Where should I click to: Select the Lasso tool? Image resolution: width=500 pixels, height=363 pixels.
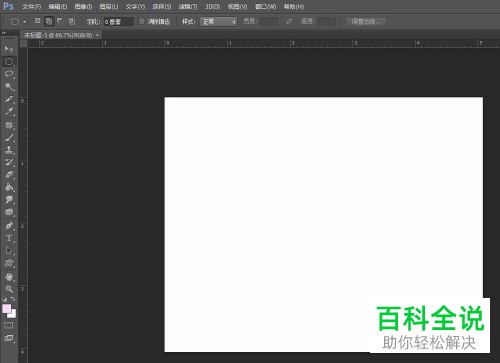pyautogui.click(x=9, y=74)
